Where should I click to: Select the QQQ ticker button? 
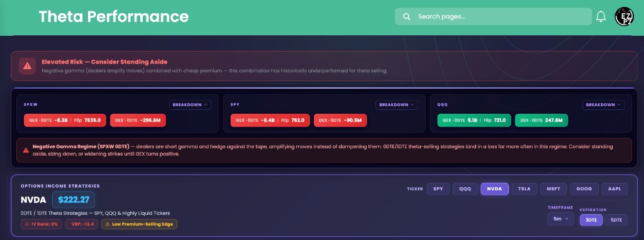(x=465, y=189)
